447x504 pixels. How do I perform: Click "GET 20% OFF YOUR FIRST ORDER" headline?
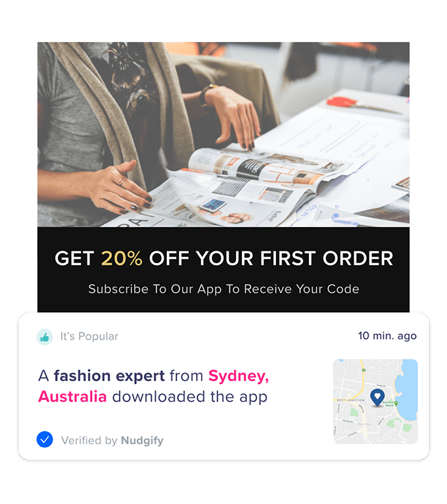[x=223, y=258]
